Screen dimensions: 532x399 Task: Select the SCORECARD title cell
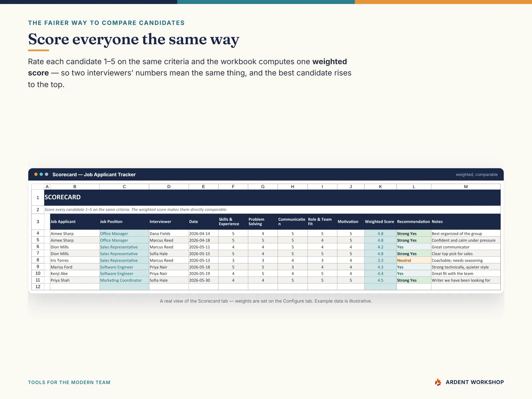pos(272,198)
